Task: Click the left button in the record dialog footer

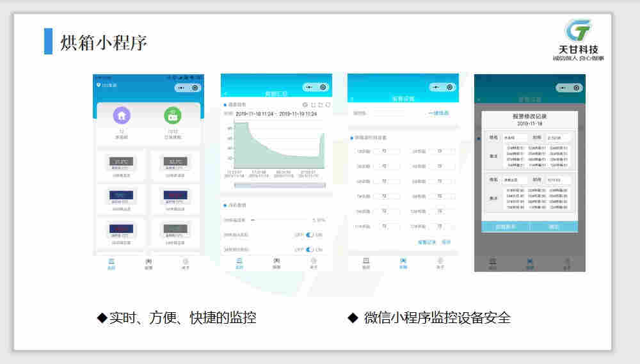Action: [506, 226]
